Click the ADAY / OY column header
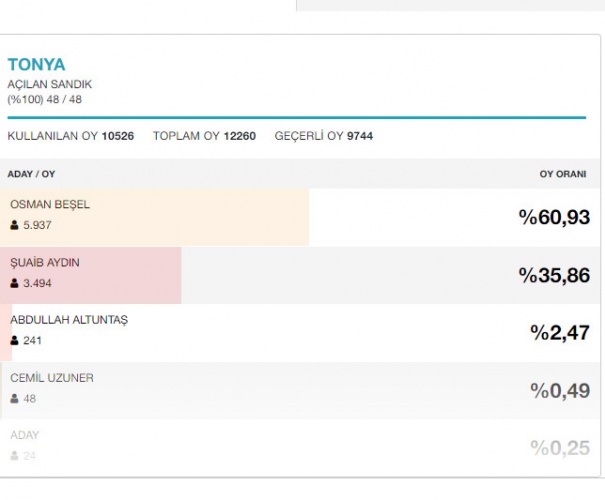This screenshot has width=605, height=500. [x=31, y=174]
